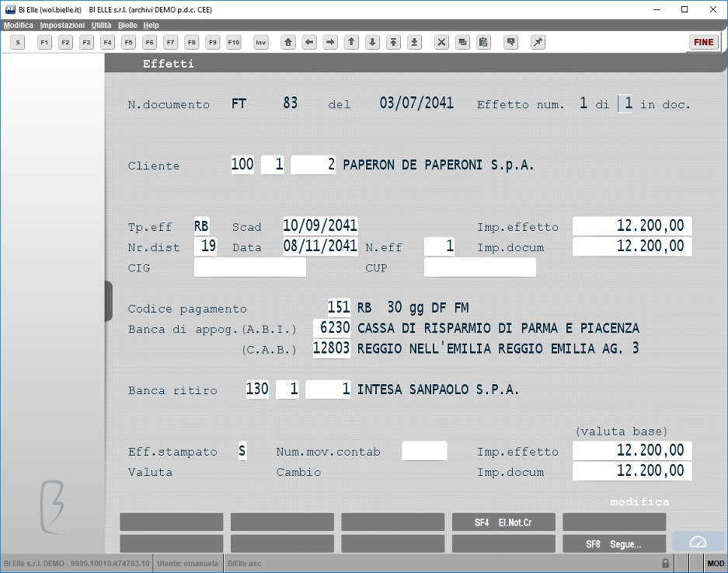
Task: Click the F7 toolbar button
Action: pos(170,42)
